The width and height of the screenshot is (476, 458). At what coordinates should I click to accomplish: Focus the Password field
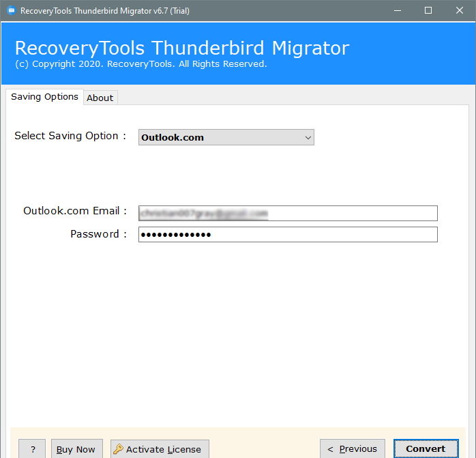(x=288, y=234)
